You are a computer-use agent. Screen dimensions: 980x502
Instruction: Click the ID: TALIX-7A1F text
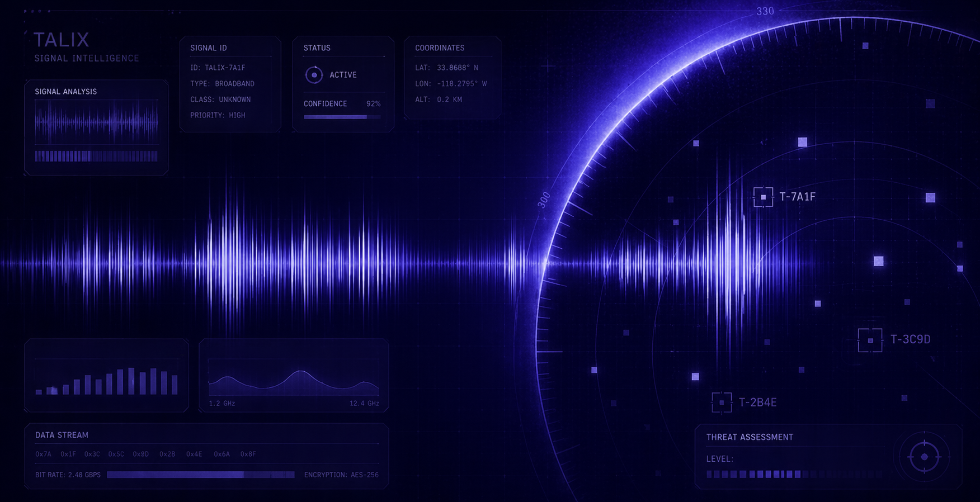click(x=218, y=68)
